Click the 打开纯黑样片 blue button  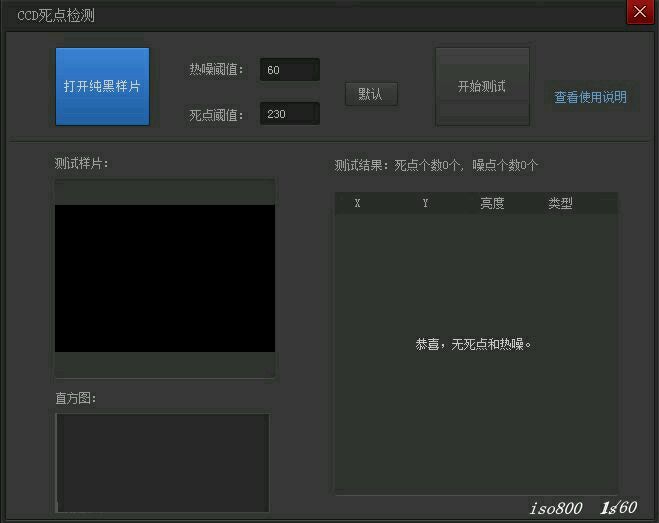103,86
